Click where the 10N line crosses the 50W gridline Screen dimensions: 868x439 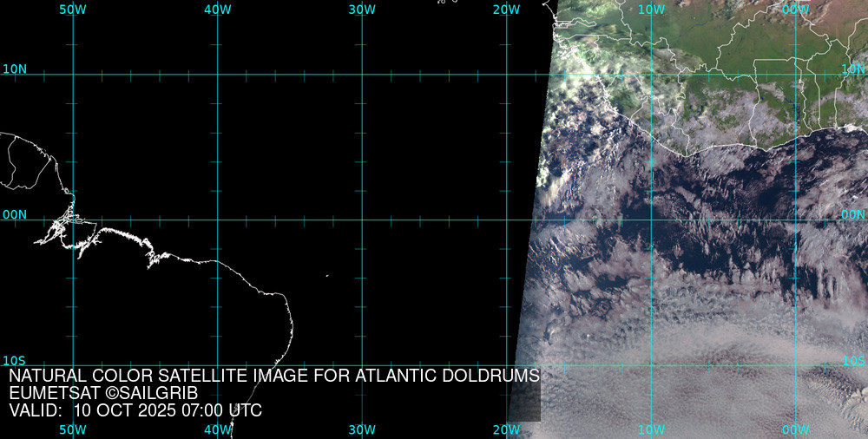click(x=73, y=75)
